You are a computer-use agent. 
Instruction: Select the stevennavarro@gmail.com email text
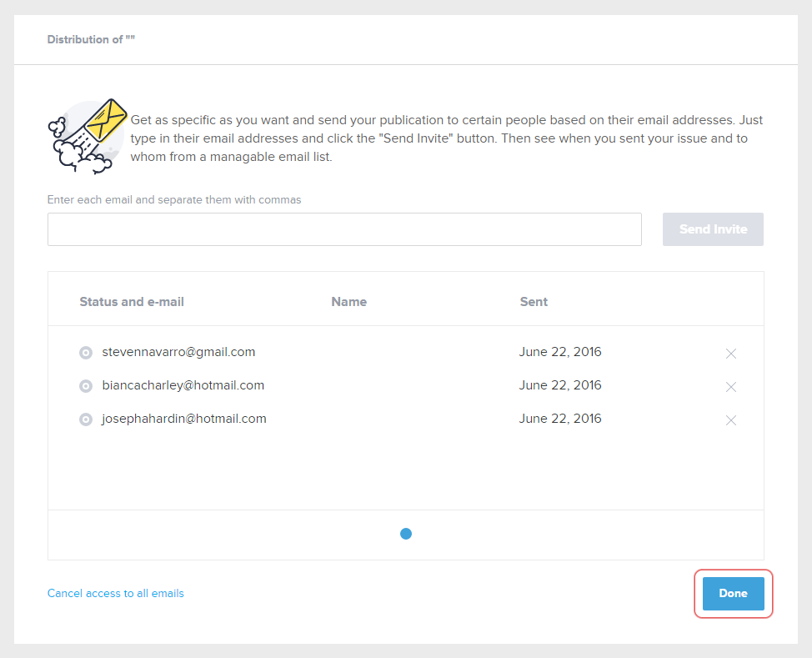[178, 352]
